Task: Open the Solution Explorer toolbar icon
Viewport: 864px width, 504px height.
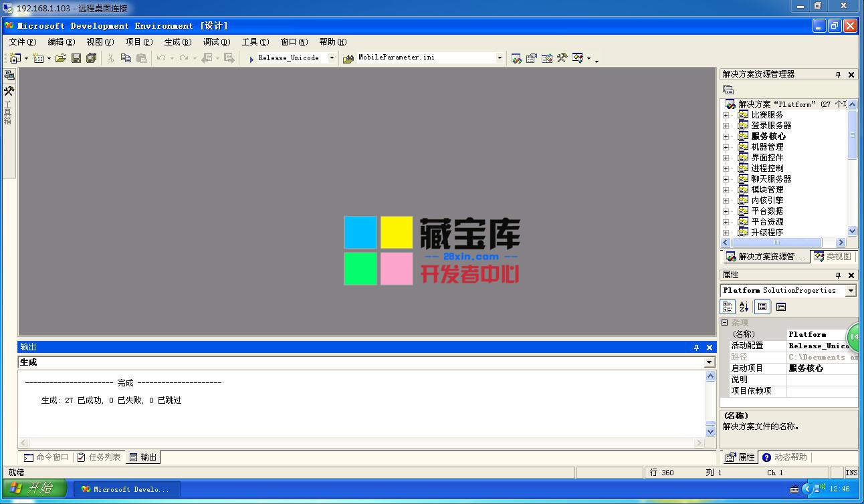Action: coord(516,58)
